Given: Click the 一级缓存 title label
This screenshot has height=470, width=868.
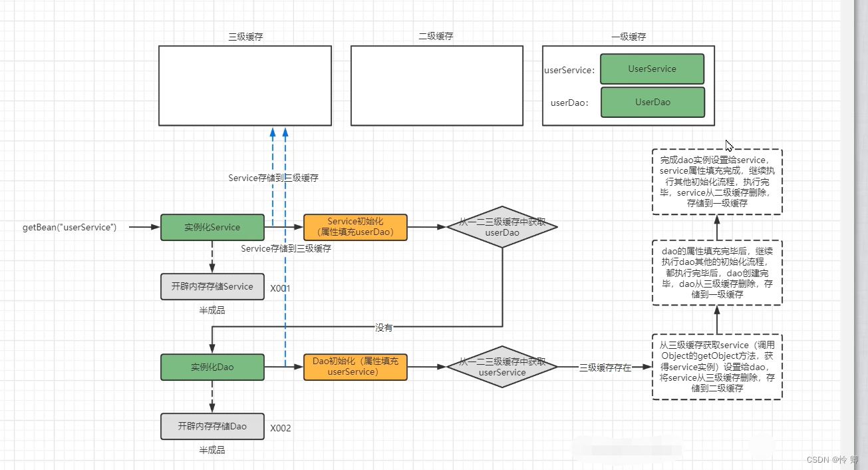Looking at the screenshot, I should pyautogui.click(x=629, y=37).
